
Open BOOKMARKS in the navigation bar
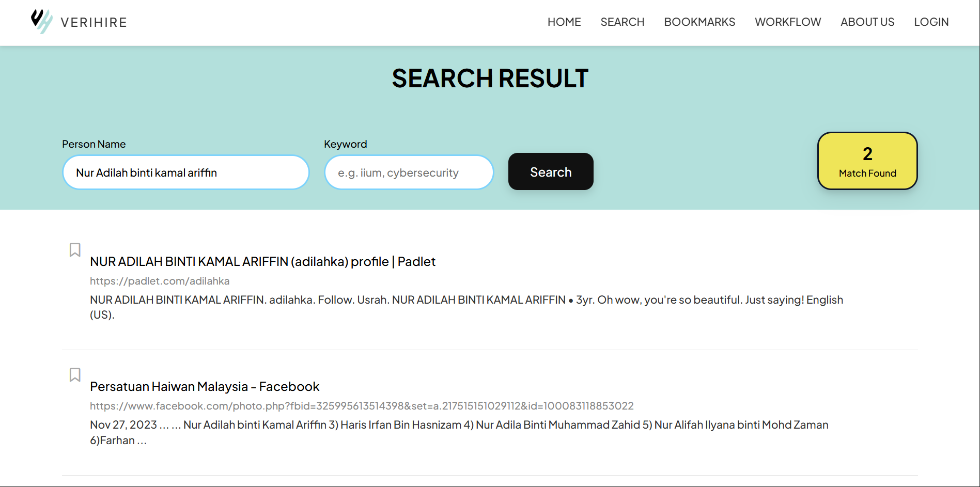[x=699, y=22]
